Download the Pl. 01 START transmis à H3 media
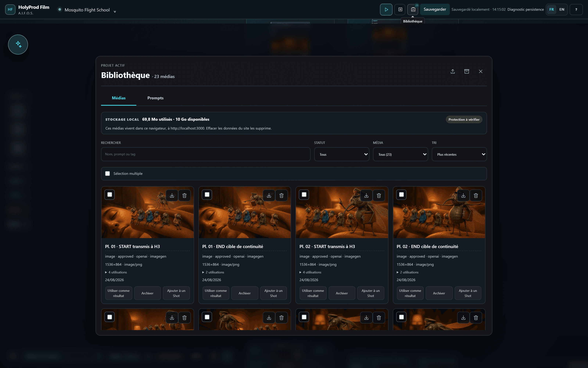The image size is (588, 368). [x=172, y=195]
